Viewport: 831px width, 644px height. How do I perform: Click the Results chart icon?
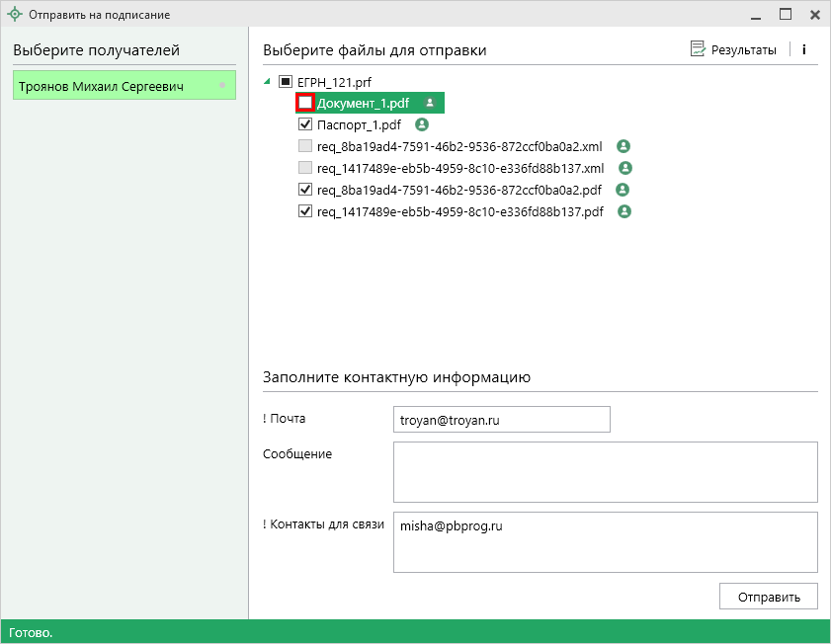698,49
